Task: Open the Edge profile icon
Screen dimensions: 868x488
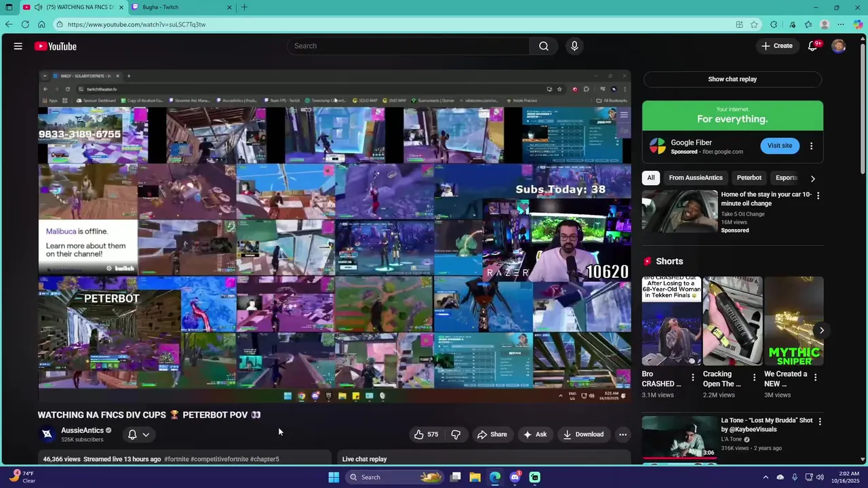Action: [825, 24]
